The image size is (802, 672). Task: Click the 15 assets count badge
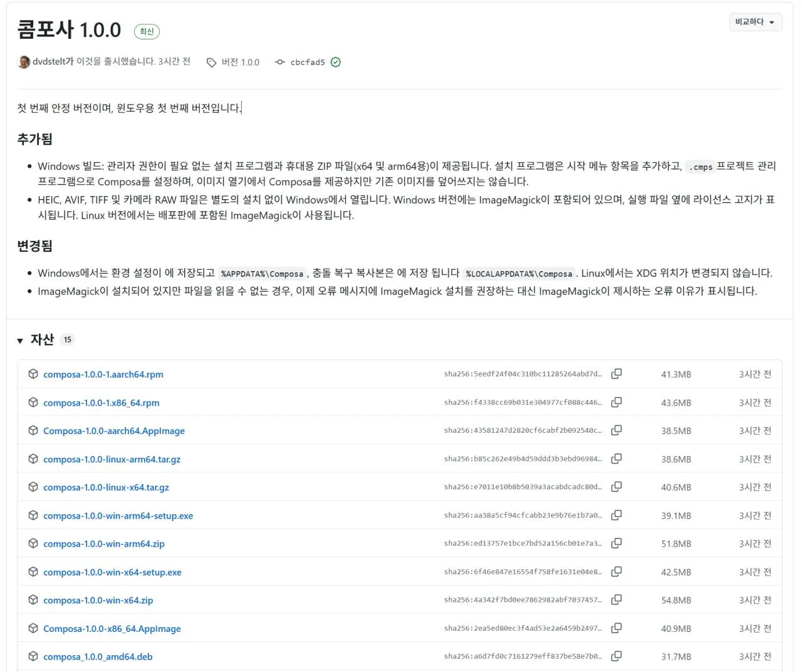click(x=68, y=339)
